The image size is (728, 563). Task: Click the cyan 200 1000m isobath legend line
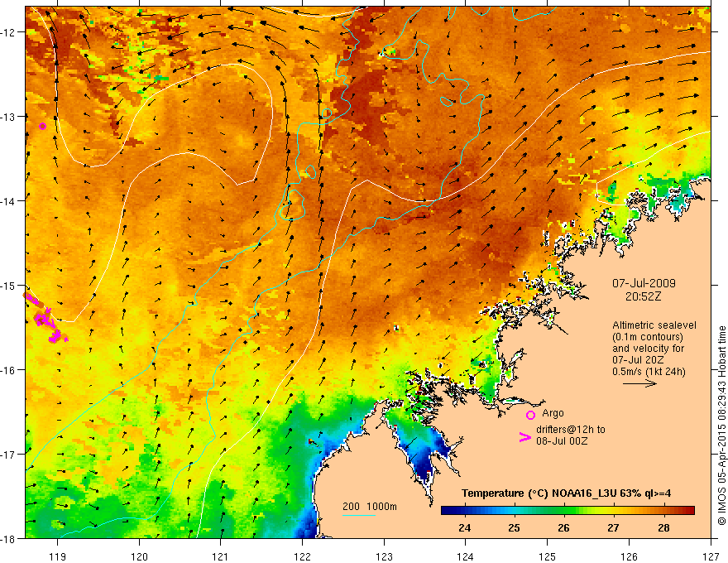point(359,515)
